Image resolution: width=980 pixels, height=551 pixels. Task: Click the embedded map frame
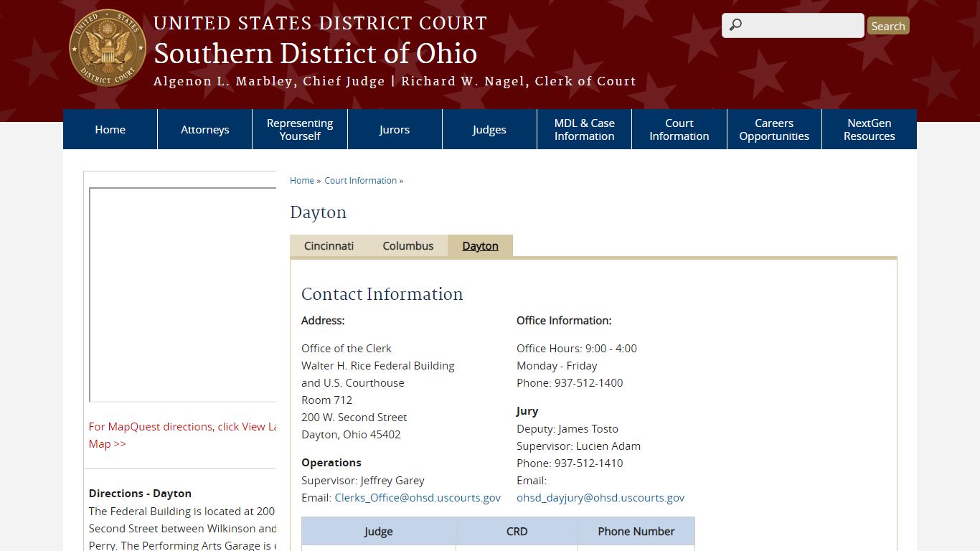click(x=183, y=295)
